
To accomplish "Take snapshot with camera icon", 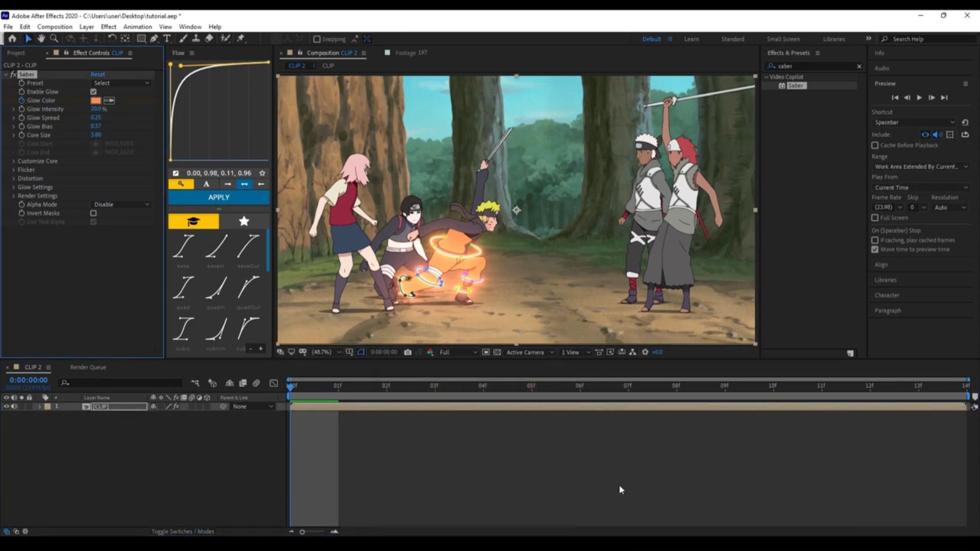I will coord(407,352).
